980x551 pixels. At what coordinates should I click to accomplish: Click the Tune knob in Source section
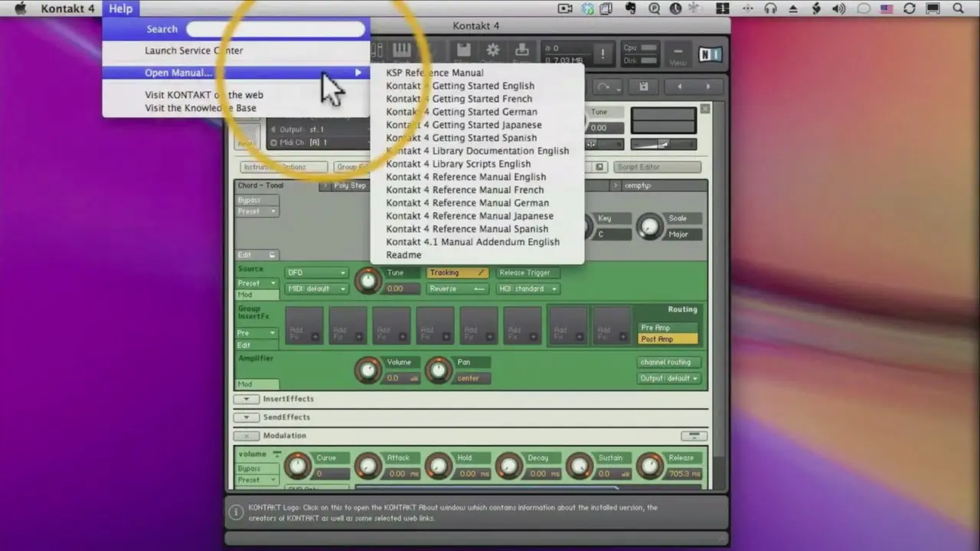pos(367,280)
